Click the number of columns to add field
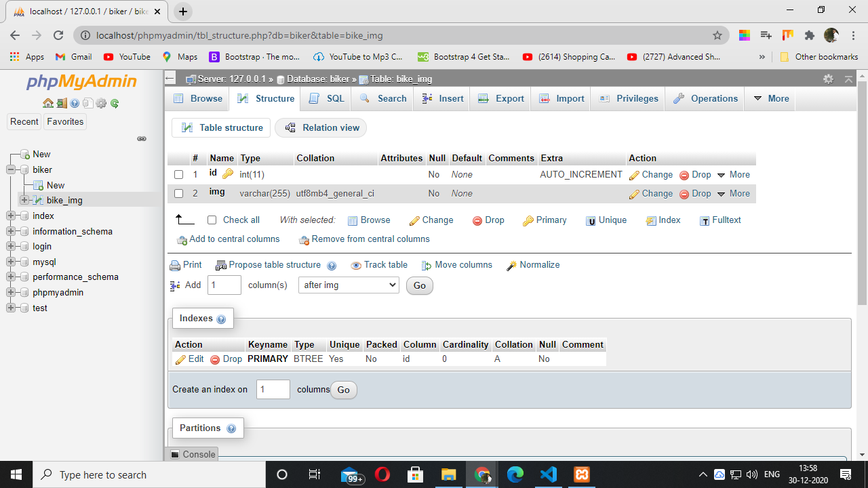 [x=224, y=285]
